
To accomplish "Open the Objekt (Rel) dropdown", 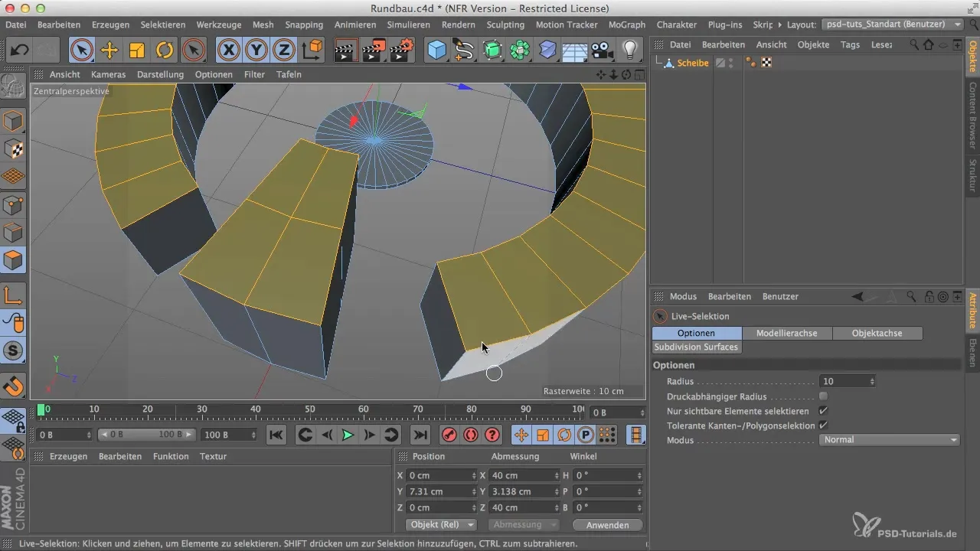I will (440, 525).
